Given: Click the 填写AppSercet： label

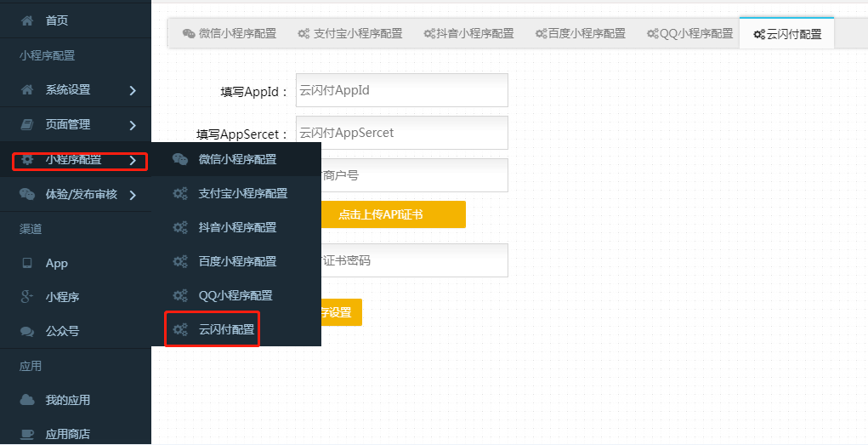Looking at the screenshot, I should click(x=242, y=134).
